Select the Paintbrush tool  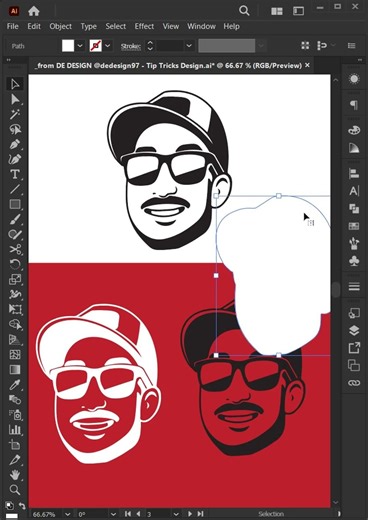coord(15,219)
